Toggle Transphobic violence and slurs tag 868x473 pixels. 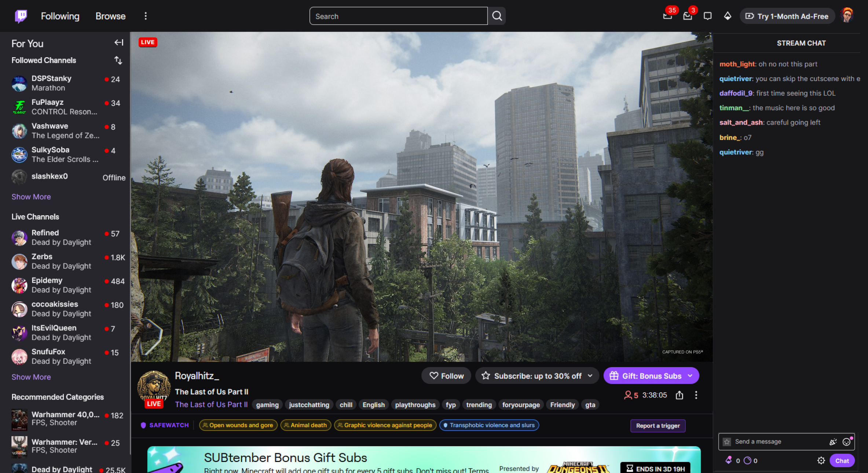coord(489,425)
